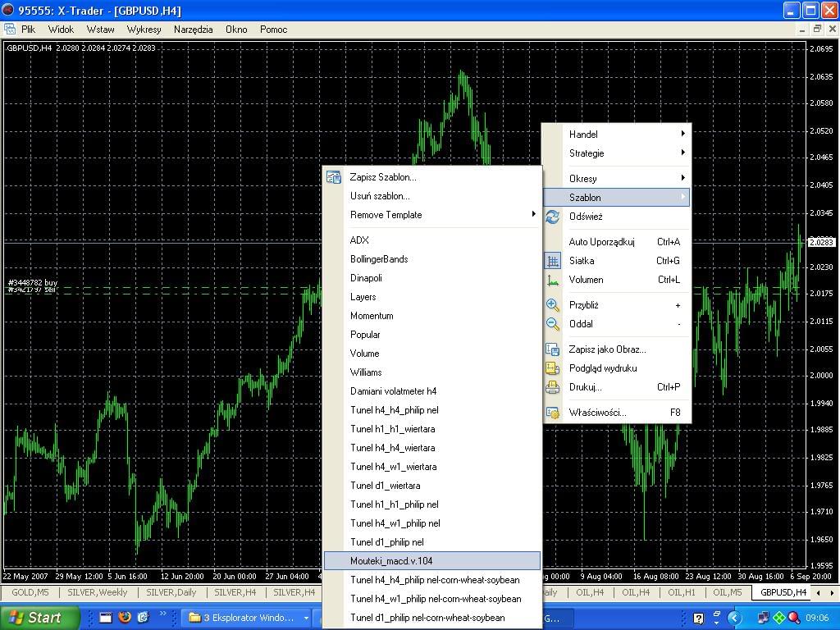Expand quick launch overflow chevron

(x=163, y=614)
